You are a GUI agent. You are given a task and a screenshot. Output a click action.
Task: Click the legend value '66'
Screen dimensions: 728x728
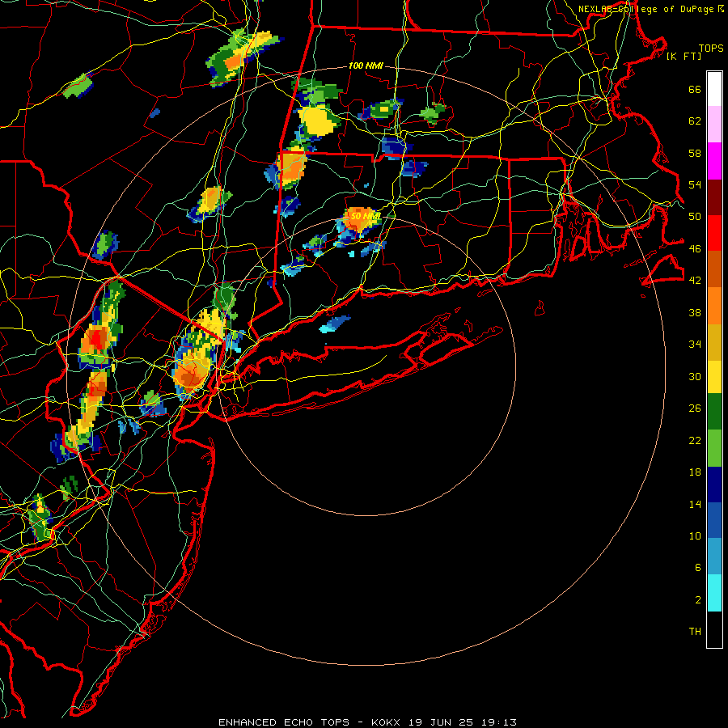click(x=695, y=90)
